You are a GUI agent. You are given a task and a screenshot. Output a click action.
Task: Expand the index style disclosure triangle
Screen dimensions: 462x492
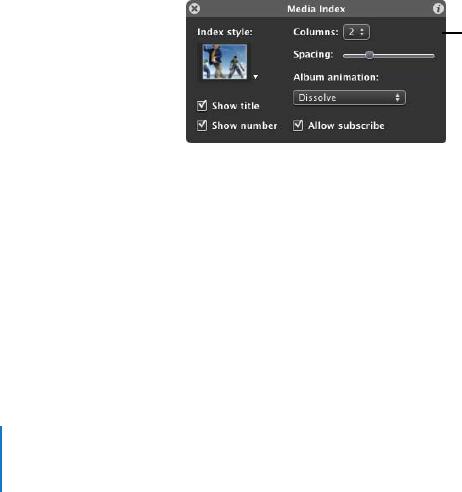(x=255, y=77)
